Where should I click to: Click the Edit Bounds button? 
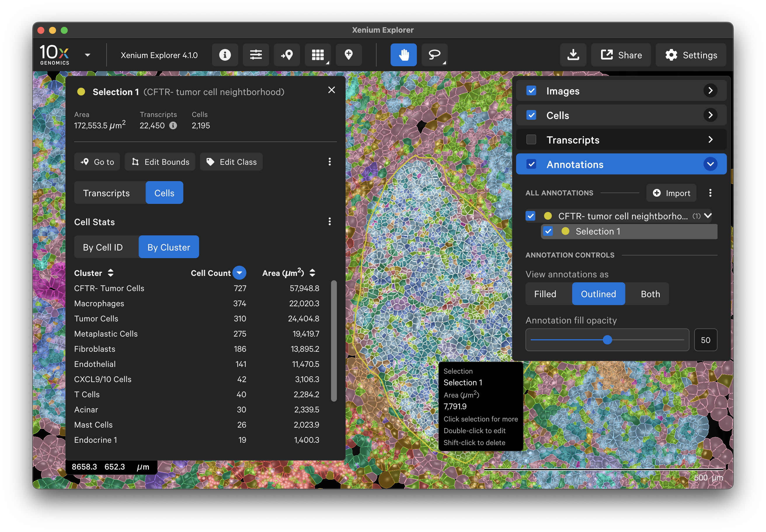click(160, 162)
